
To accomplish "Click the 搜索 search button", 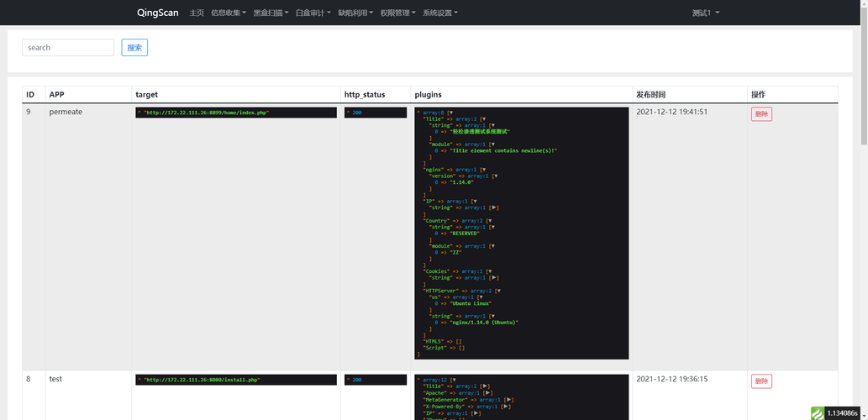I will pos(134,48).
